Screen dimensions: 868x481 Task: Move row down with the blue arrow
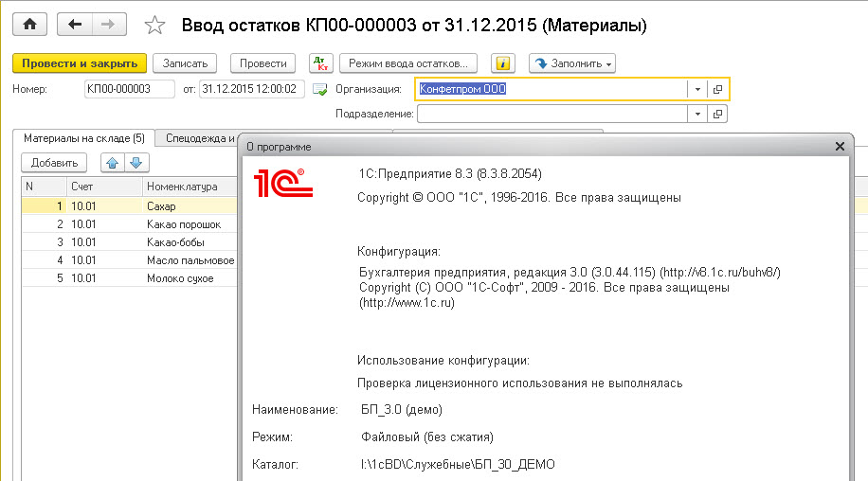click(x=136, y=163)
